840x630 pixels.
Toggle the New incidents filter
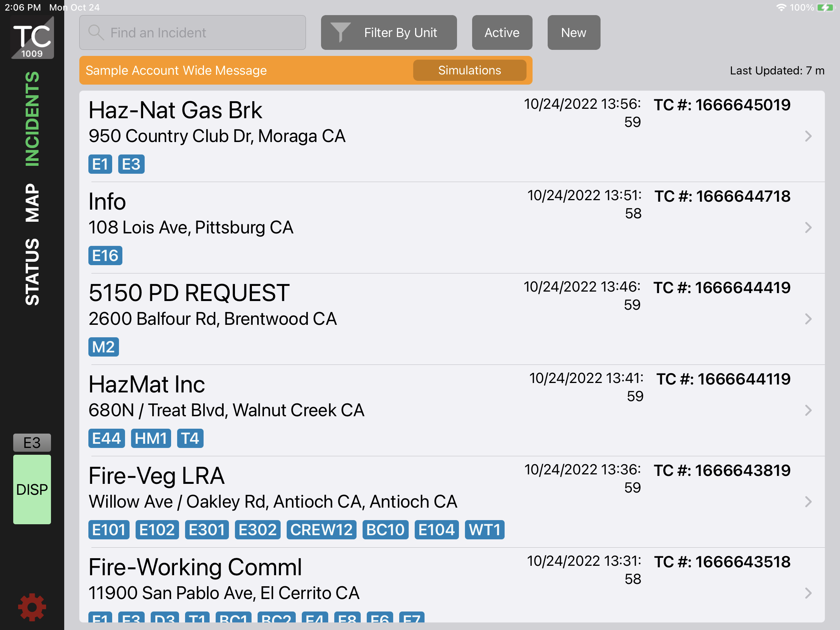(x=573, y=32)
